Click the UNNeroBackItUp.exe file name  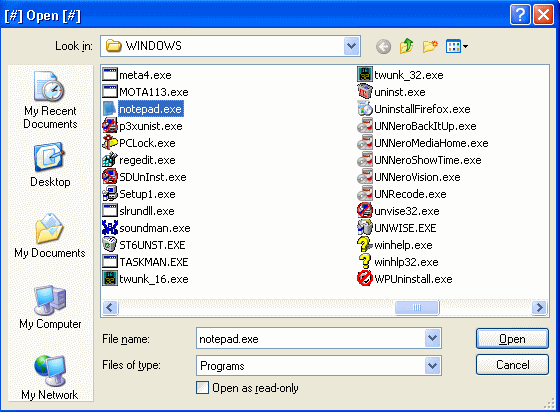pos(425,126)
